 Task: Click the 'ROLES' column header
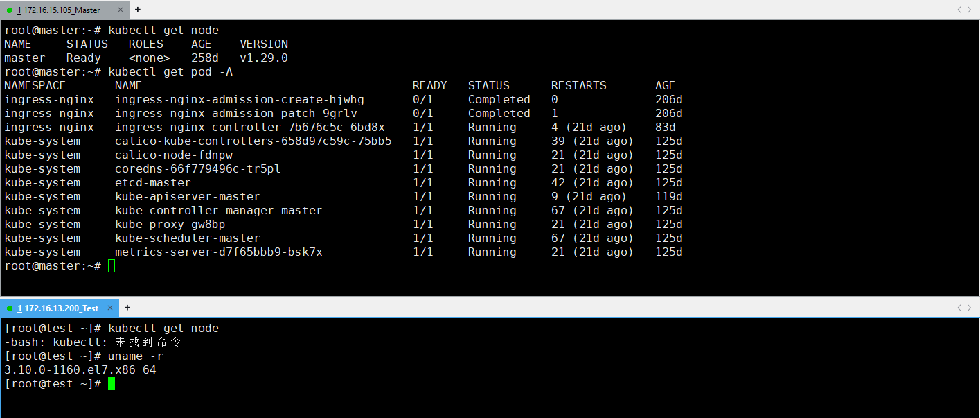coord(146,44)
